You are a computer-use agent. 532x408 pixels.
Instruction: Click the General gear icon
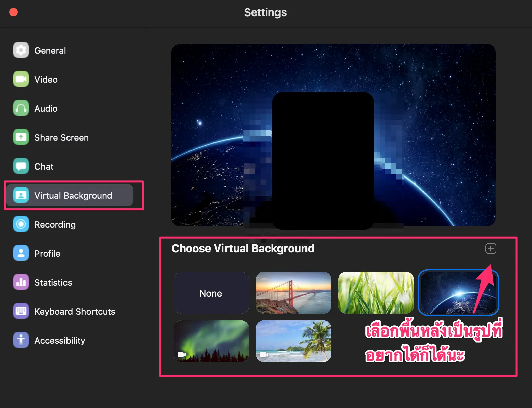tap(21, 50)
